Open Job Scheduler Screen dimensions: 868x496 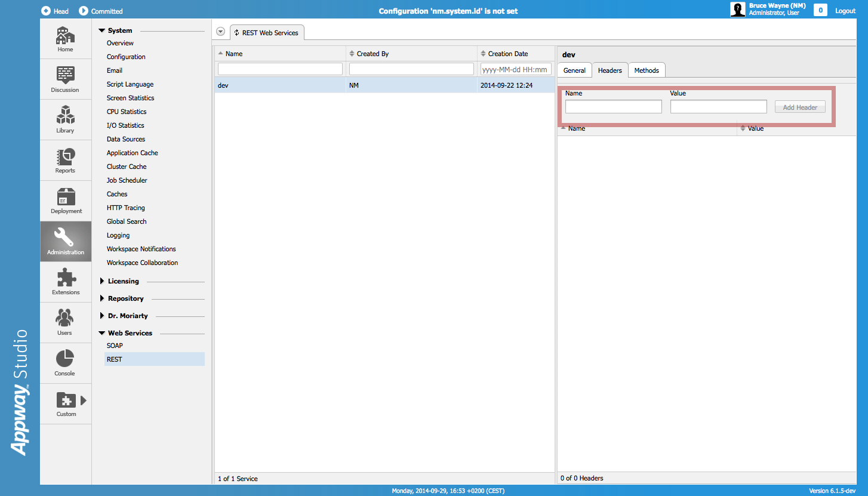[127, 180]
